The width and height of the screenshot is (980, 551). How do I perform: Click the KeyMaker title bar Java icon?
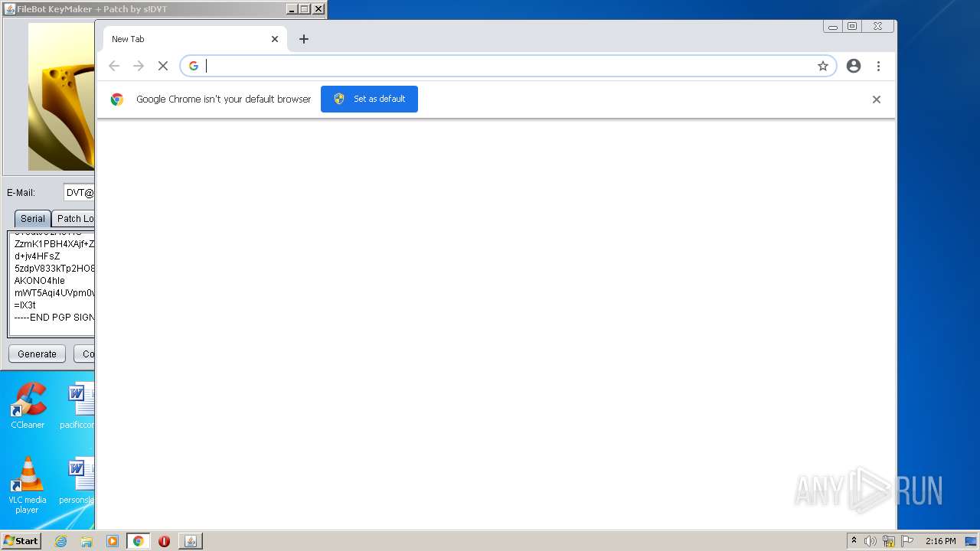pos(10,9)
